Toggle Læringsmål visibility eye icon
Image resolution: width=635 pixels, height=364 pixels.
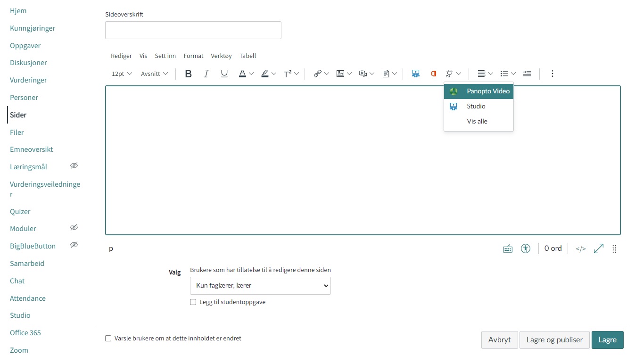pos(74,166)
